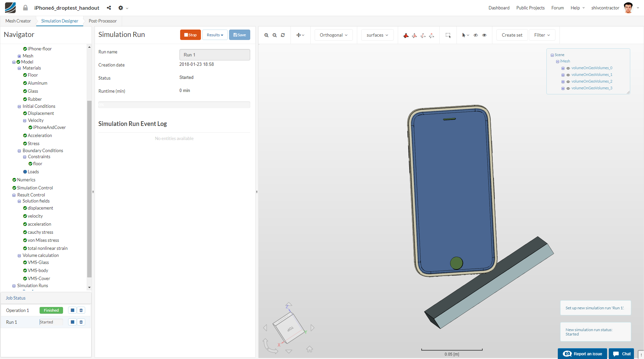The width and height of the screenshot is (644, 359).
Task: Click the share project icon
Action: [109, 8]
